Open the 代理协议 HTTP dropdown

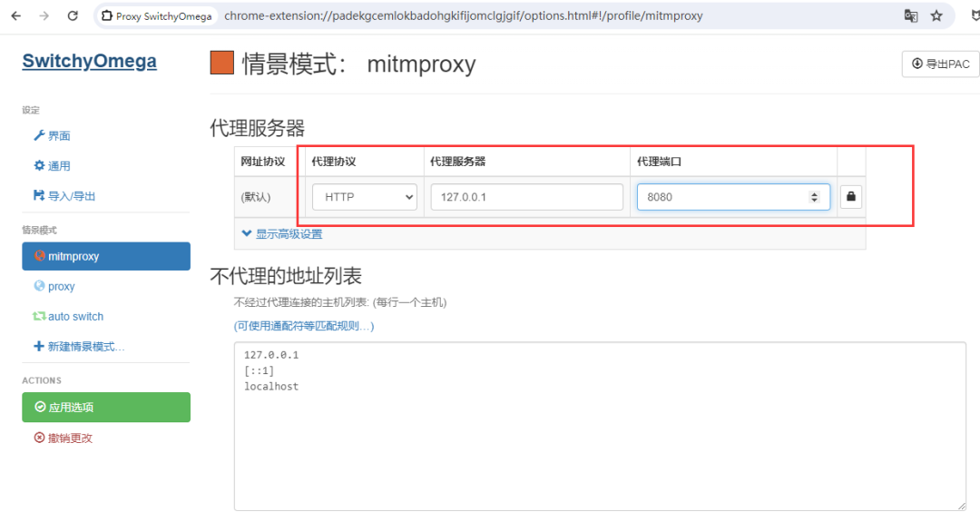364,197
